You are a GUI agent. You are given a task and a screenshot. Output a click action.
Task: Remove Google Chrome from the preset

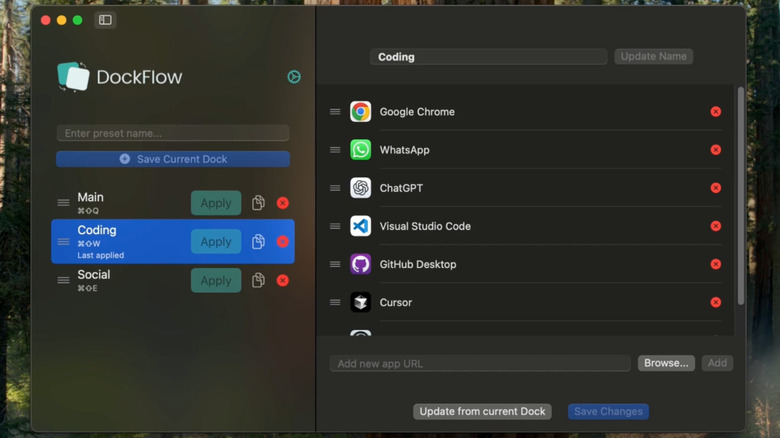coord(716,111)
